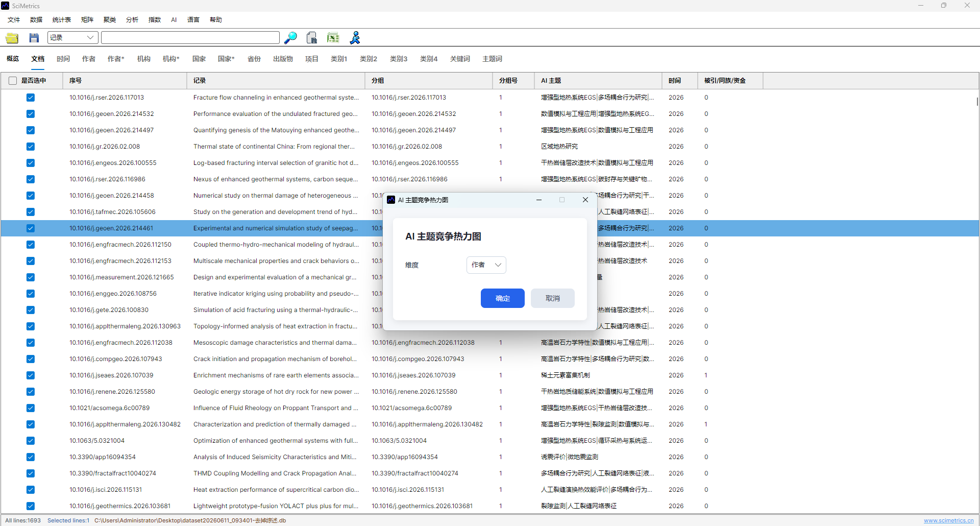Switch to the 关键词 tab
980x526 pixels.
coord(460,59)
